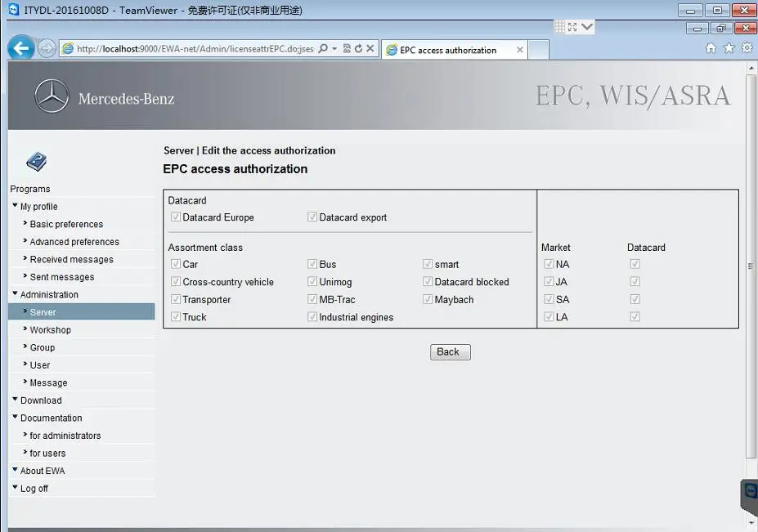Open Advanced preferences
Screen dimensions: 758x532
point(74,242)
